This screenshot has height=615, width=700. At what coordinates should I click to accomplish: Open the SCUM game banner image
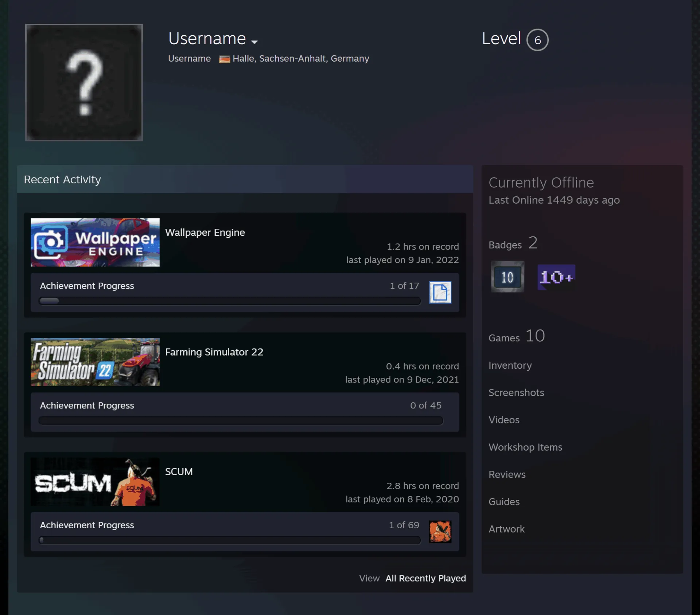click(x=95, y=482)
